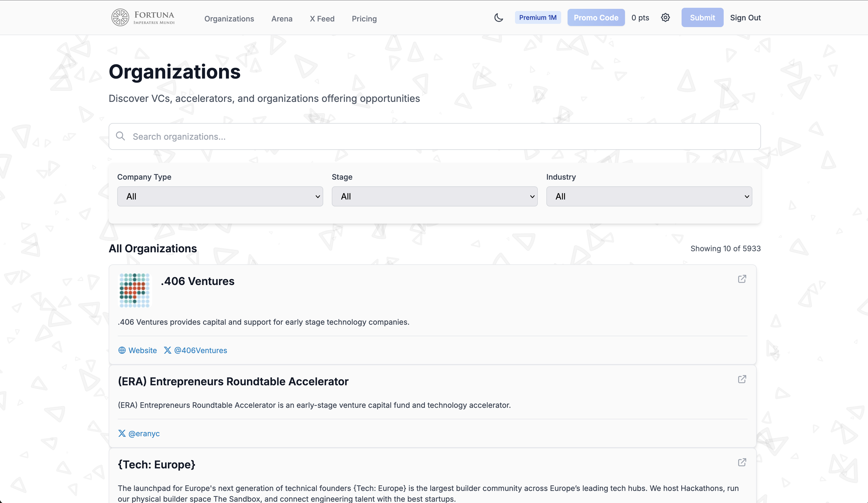Open the {Tech: Europe} external link icon
The width and height of the screenshot is (868, 503).
[x=742, y=462]
